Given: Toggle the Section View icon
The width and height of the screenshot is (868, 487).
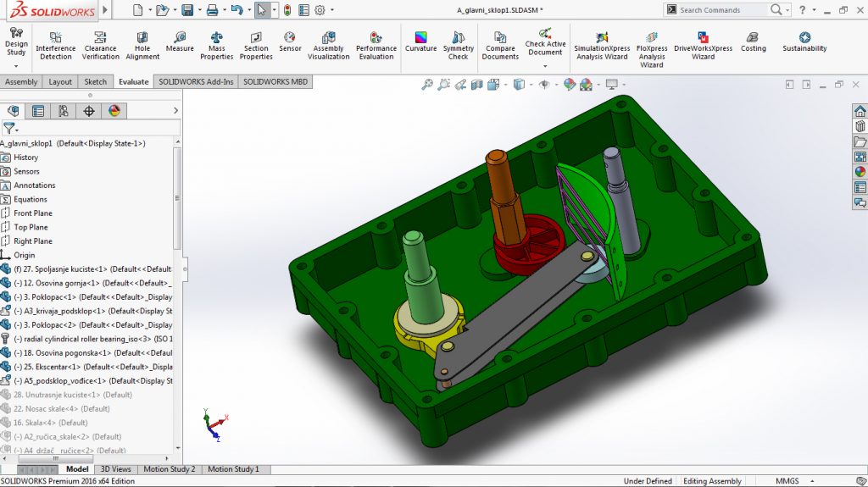Looking at the screenshot, I should [476, 85].
